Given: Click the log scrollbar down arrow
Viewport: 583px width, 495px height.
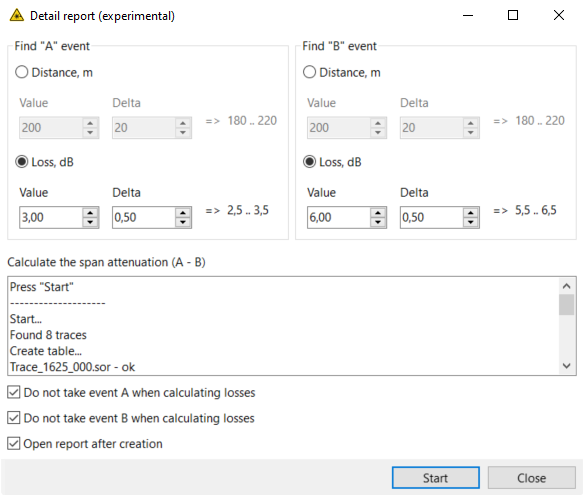Looking at the screenshot, I should tap(567, 366).
